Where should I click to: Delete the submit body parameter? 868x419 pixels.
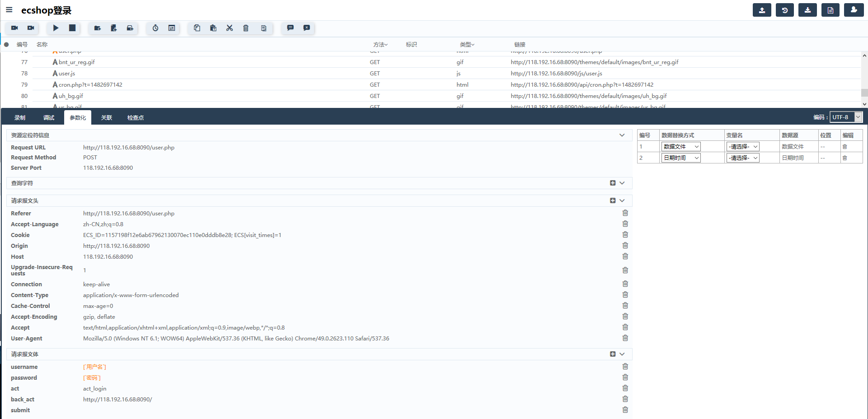click(x=625, y=410)
